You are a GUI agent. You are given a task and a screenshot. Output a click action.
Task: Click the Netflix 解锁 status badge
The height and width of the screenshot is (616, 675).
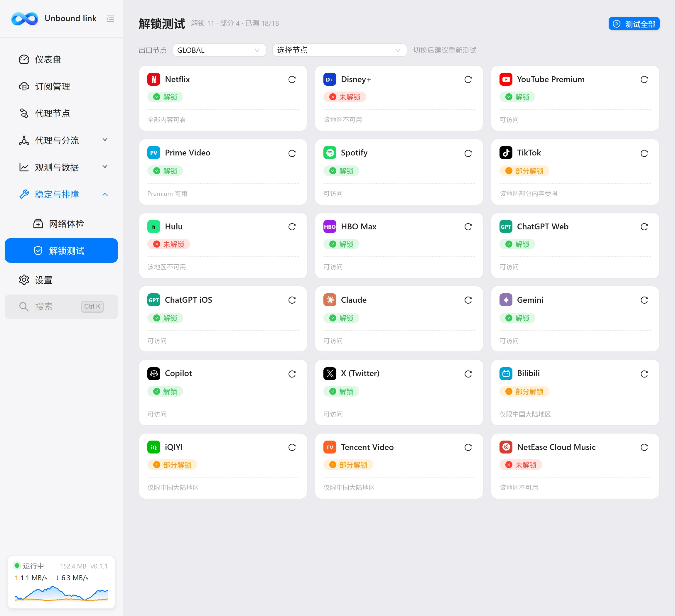click(165, 97)
